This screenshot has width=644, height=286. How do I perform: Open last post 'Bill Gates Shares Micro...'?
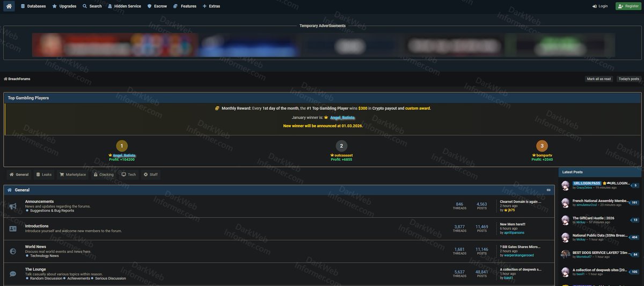[x=520, y=247]
